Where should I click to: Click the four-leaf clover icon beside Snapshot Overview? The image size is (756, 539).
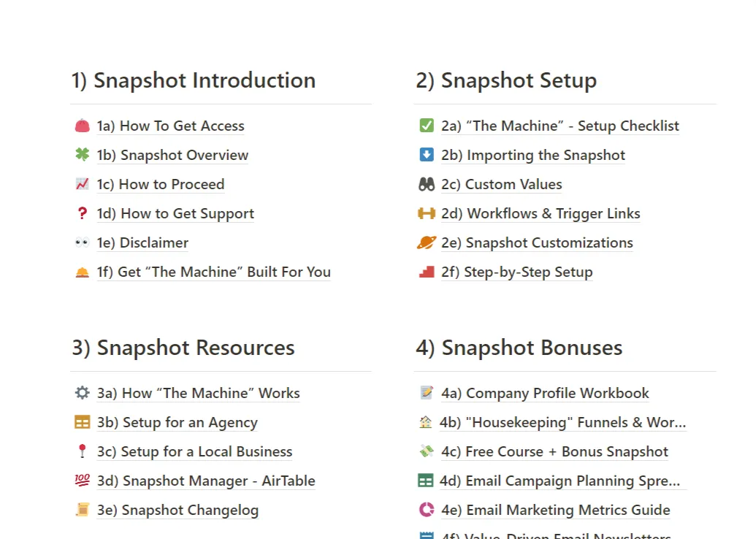[83, 155]
